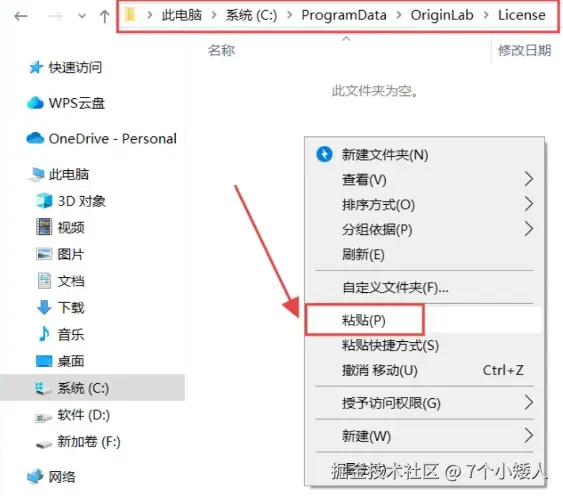Open the 新加卷 (F:) drive
This screenshot has height=496, width=563.
click(x=89, y=441)
